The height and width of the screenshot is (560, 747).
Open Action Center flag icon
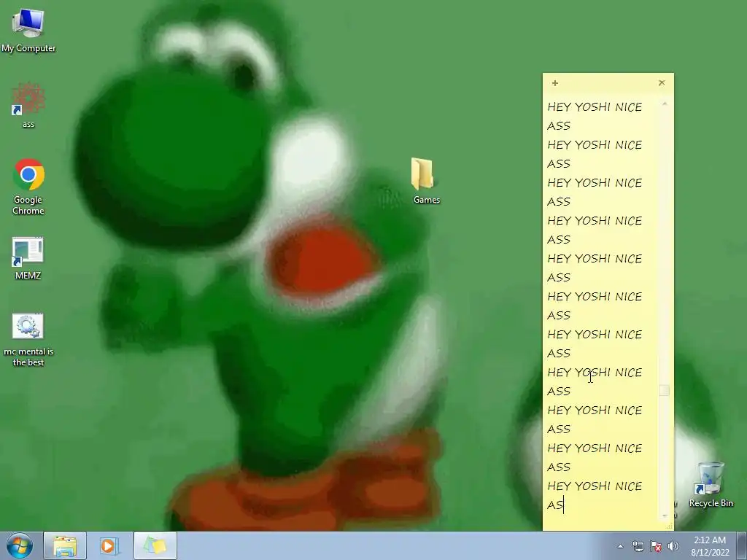[x=656, y=546]
